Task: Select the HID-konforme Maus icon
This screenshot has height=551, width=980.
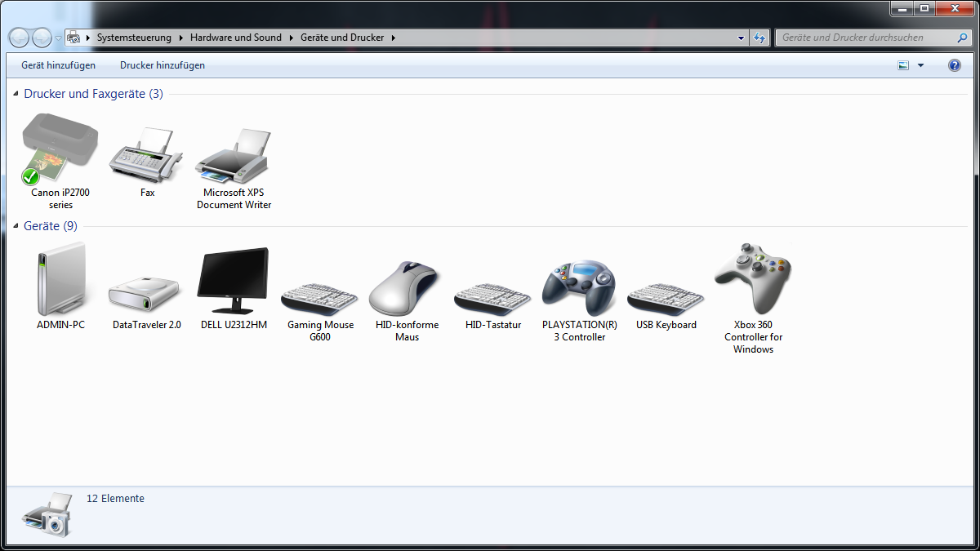Action: pyautogui.click(x=406, y=289)
